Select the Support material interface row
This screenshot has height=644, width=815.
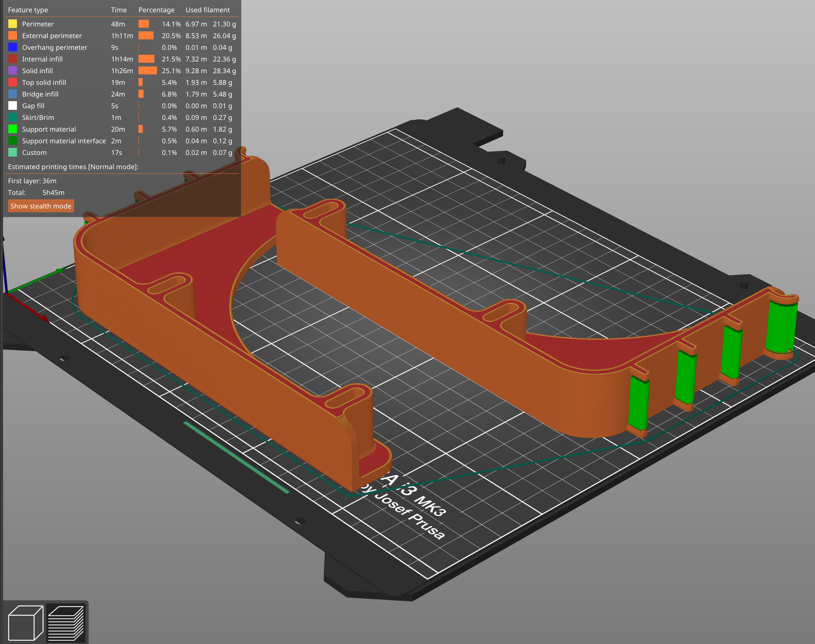point(122,141)
